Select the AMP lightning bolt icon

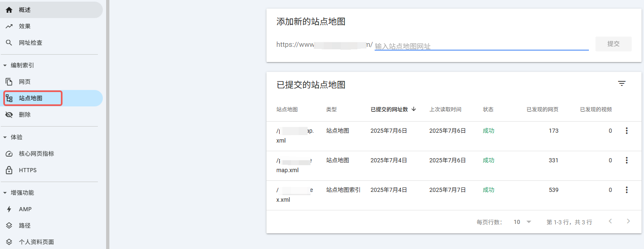(x=9, y=209)
